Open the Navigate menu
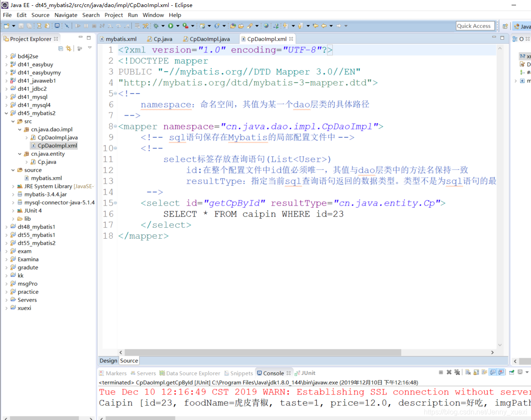Viewport: 531px width, 420px height. 66,15
